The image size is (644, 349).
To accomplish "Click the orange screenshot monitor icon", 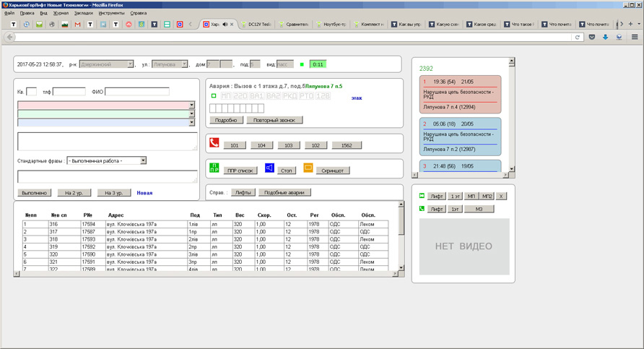I will 308,169.
